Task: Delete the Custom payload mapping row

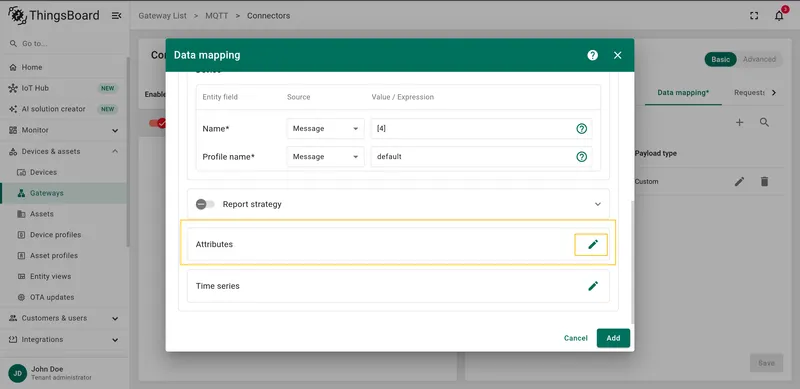Action: click(x=764, y=181)
